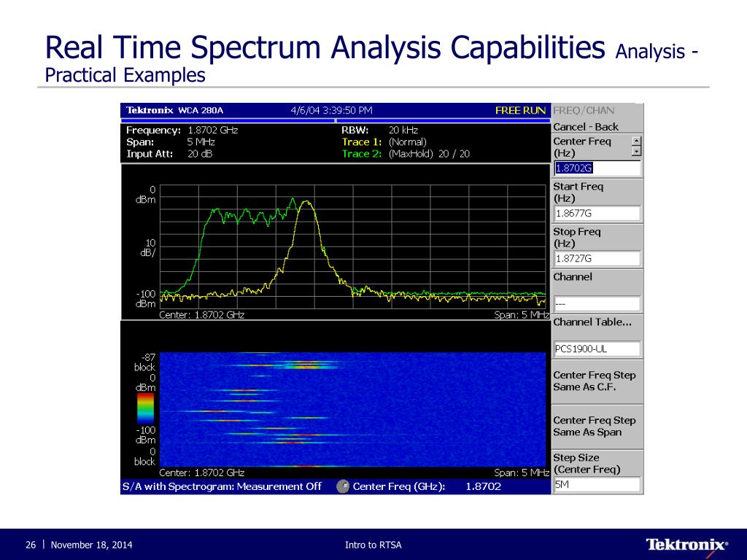Click the spectrogram color scale bar
This screenshot has height=560, width=747.
tap(145, 408)
